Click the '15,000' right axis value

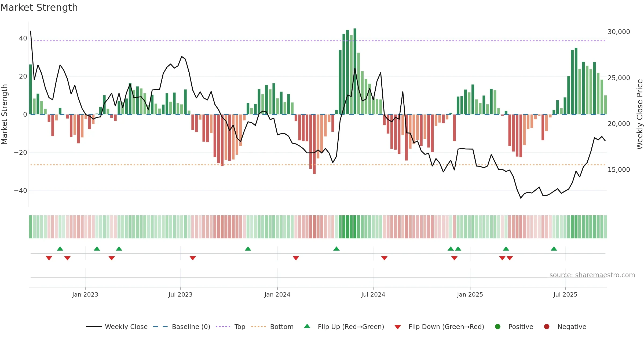click(619, 170)
